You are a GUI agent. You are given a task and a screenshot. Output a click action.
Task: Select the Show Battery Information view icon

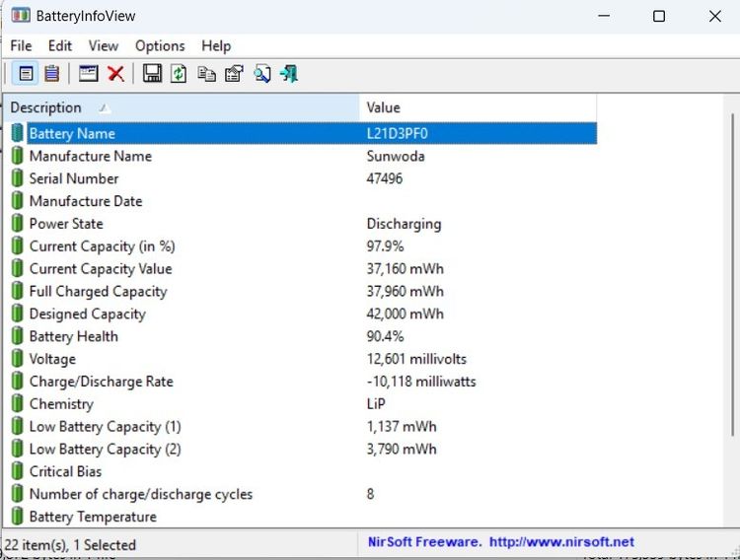point(26,74)
